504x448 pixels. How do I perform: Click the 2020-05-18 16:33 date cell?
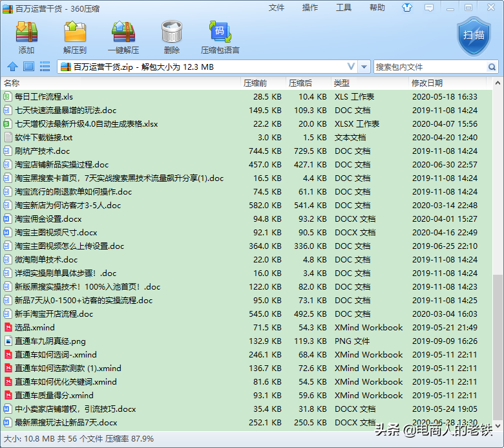[445, 96]
